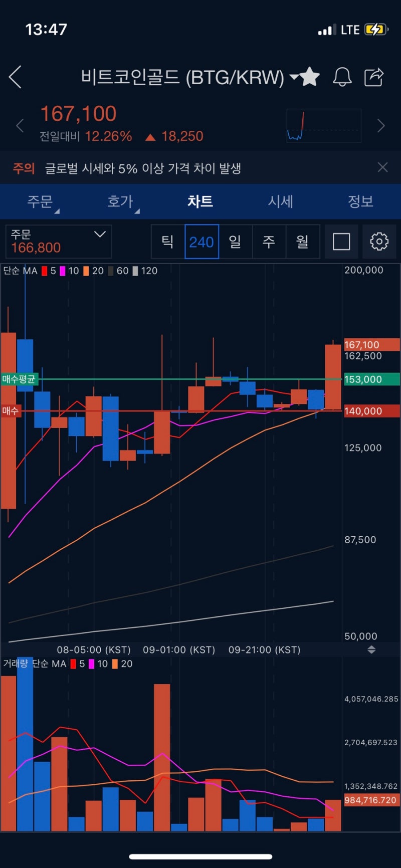Tap the 09-01:00 (KST) time label

coord(179,650)
